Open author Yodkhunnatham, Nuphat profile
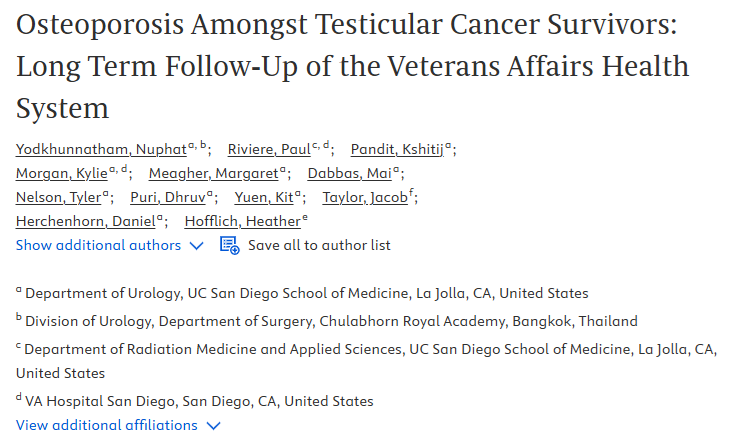Viewport: 733px width, 439px height. (101, 150)
